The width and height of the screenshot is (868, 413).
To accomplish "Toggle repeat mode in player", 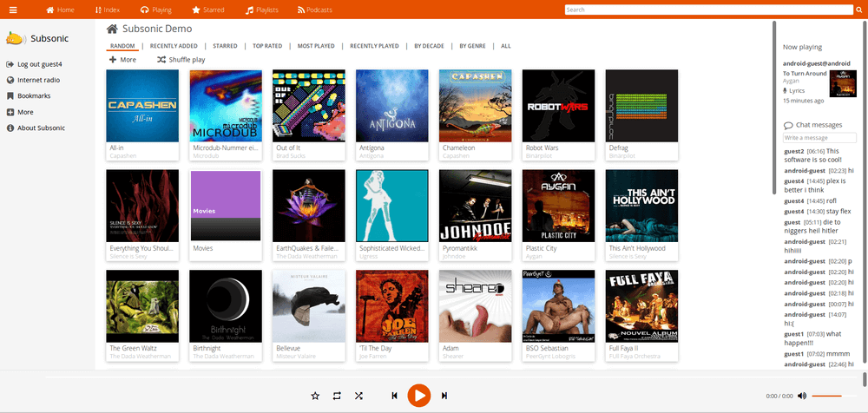I will [x=337, y=396].
